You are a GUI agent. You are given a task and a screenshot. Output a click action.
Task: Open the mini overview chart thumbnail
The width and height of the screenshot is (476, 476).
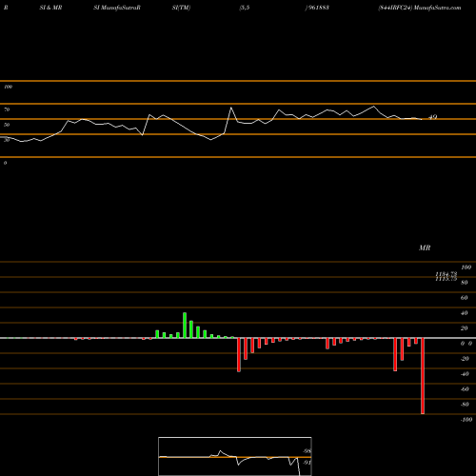235,456
